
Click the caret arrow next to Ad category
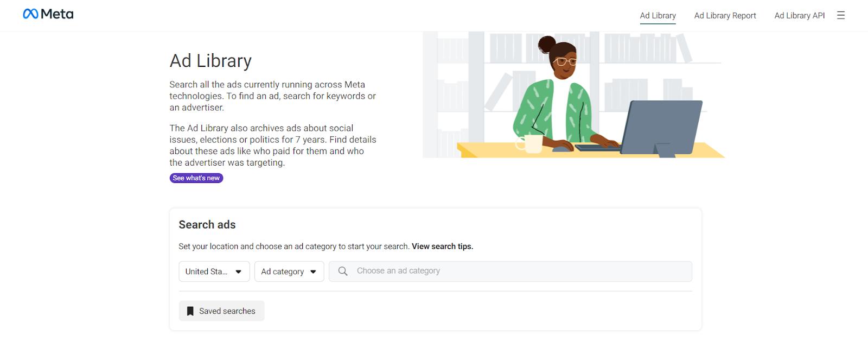313,272
